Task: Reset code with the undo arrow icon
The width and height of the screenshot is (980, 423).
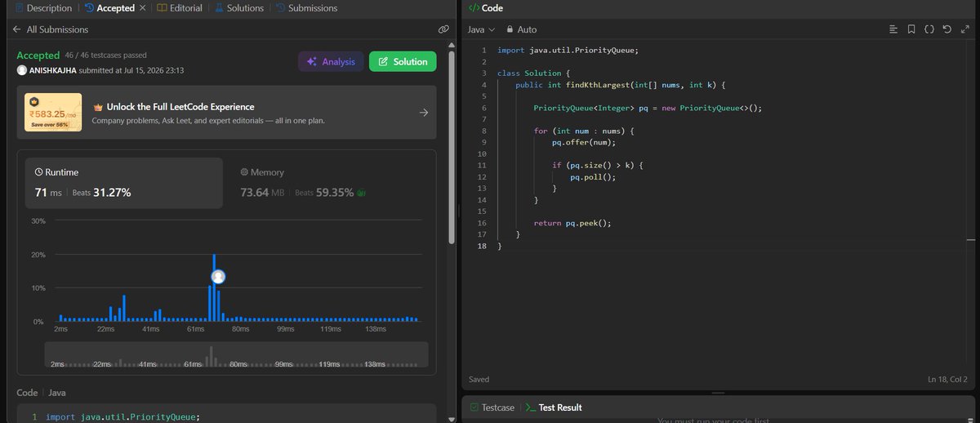Action: point(946,29)
